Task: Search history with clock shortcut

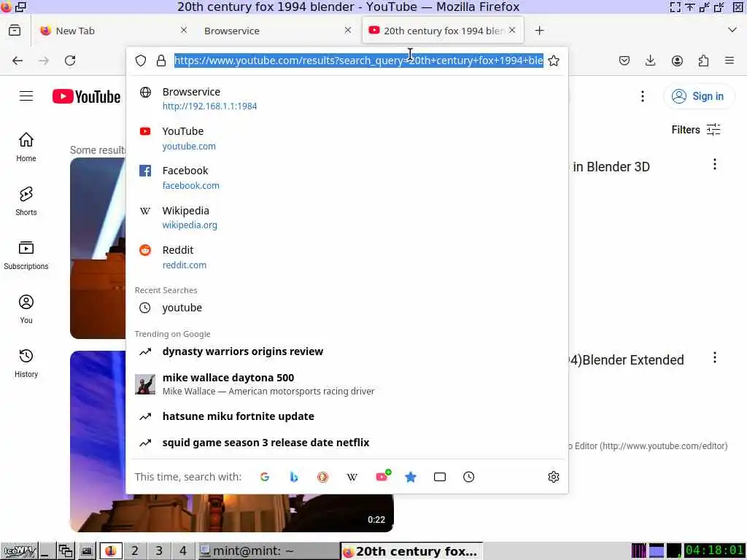Action: coord(469,477)
